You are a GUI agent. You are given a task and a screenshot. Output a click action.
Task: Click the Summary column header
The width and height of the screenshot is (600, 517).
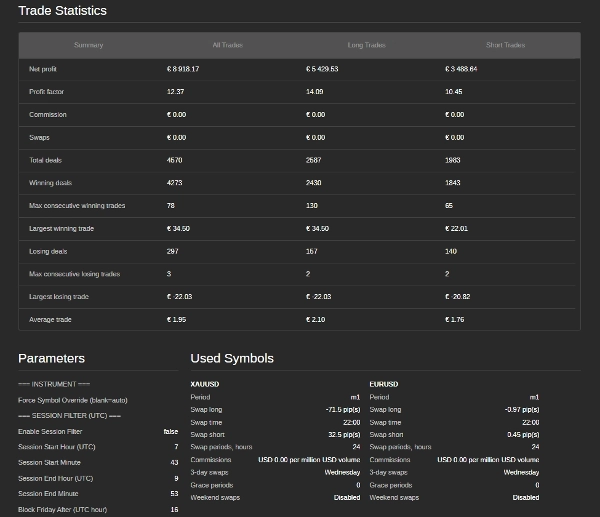pos(88,45)
